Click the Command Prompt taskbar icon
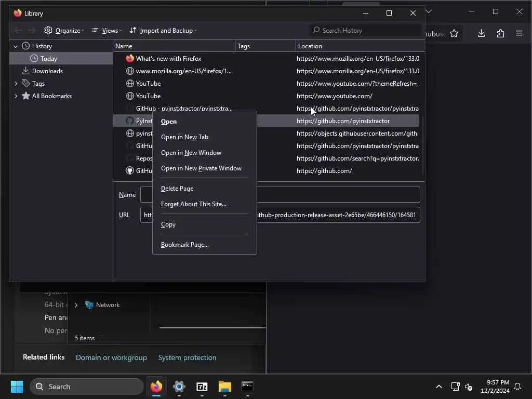 (x=247, y=387)
